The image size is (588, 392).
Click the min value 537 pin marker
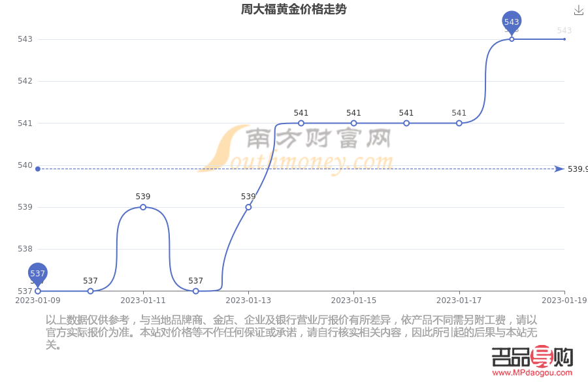(x=37, y=274)
